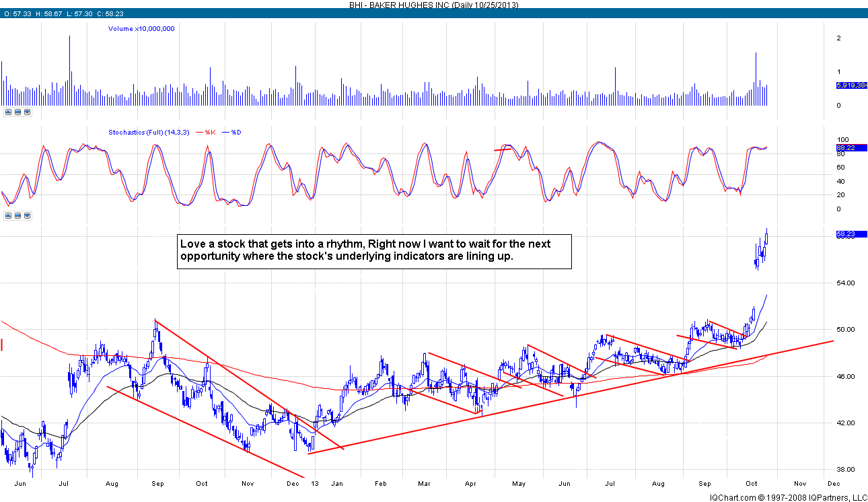The image size is (868, 502).
Task: Click the Volume x10,000,000 label
Action: tap(141, 29)
